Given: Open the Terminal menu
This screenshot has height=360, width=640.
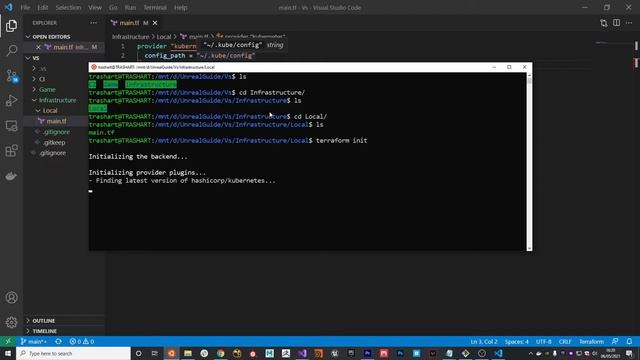Looking at the screenshot, I should [155, 7].
